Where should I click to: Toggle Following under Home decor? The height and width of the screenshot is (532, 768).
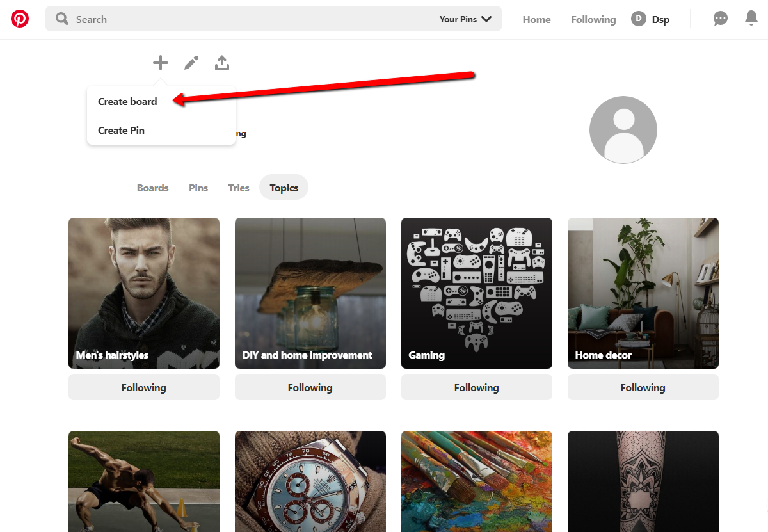point(643,387)
